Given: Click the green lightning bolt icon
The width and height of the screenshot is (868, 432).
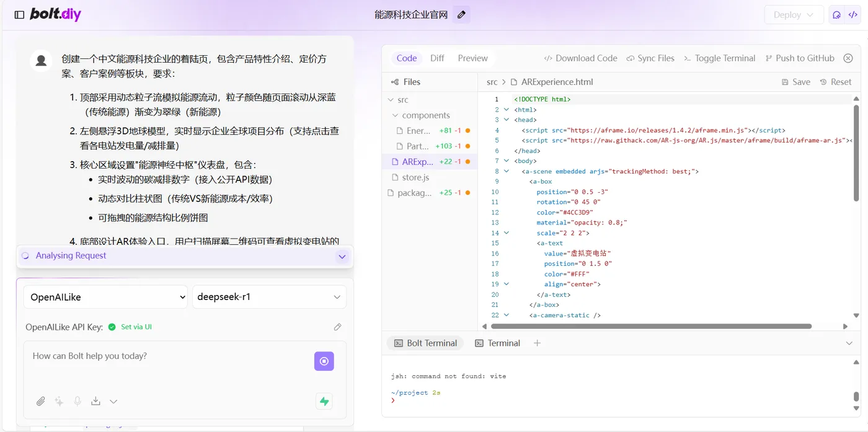Looking at the screenshot, I should click(x=324, y=402).
